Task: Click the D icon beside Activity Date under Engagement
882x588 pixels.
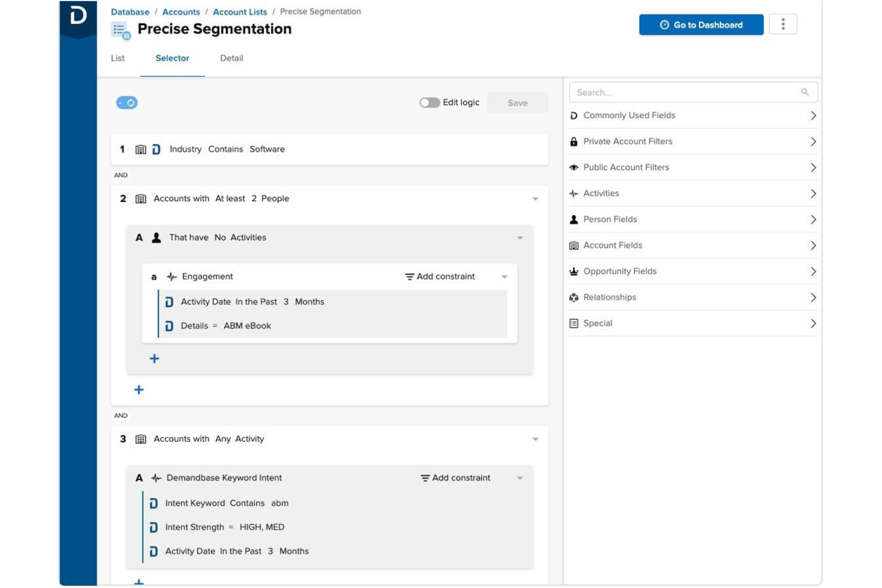Action: pyautogui.click(x=169, y=302)
